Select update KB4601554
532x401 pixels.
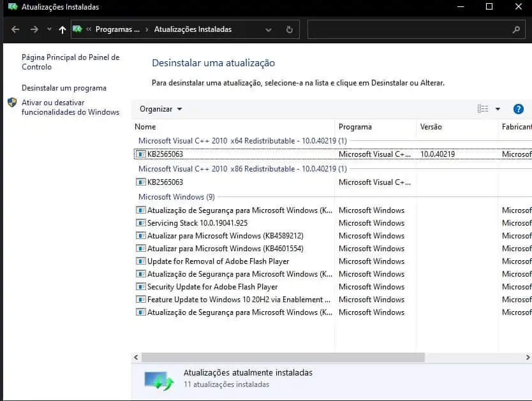(x=333, y=249)
